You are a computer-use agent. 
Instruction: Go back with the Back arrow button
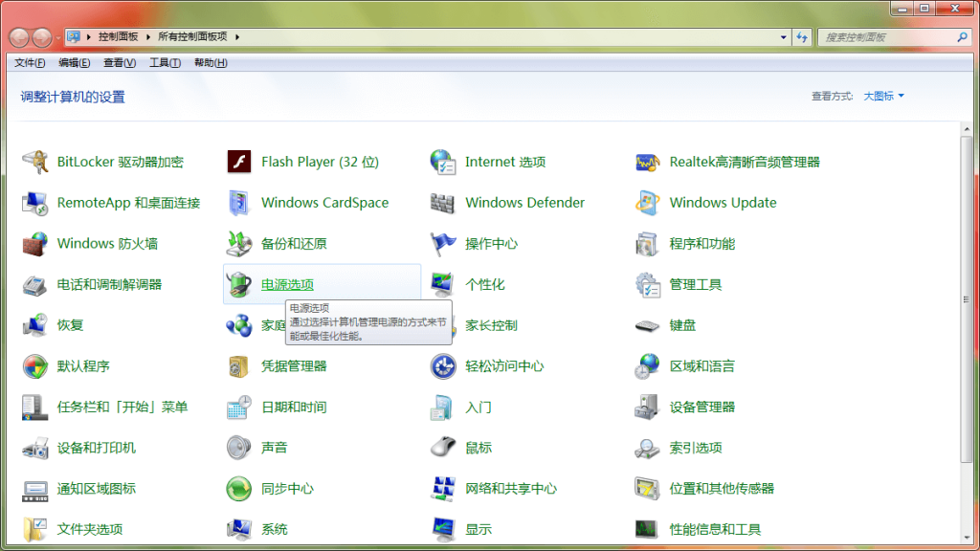click(19, 37)
